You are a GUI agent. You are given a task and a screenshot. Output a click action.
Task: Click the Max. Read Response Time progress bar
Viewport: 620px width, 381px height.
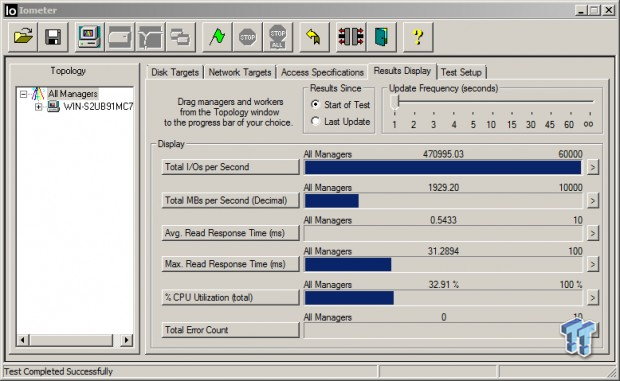[x=443, y=264]
